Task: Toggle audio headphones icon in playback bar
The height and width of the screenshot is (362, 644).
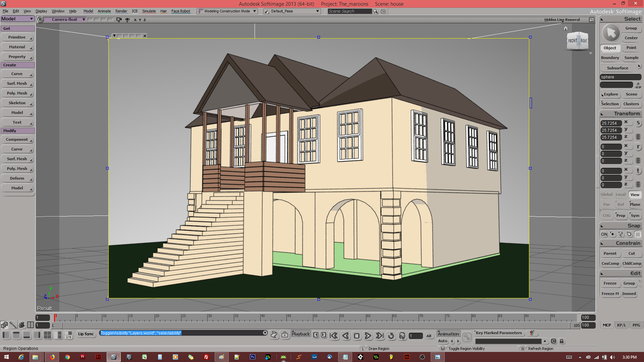Action: tap(402, 336)
